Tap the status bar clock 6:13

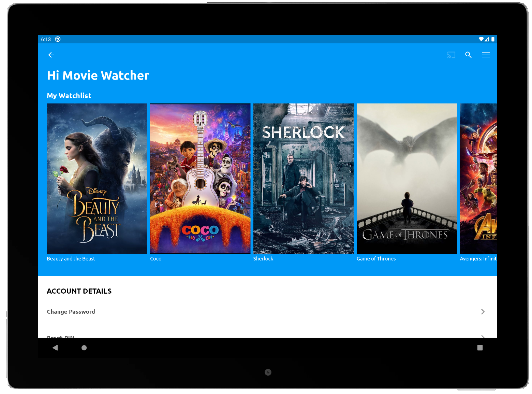tap(46, 40)
